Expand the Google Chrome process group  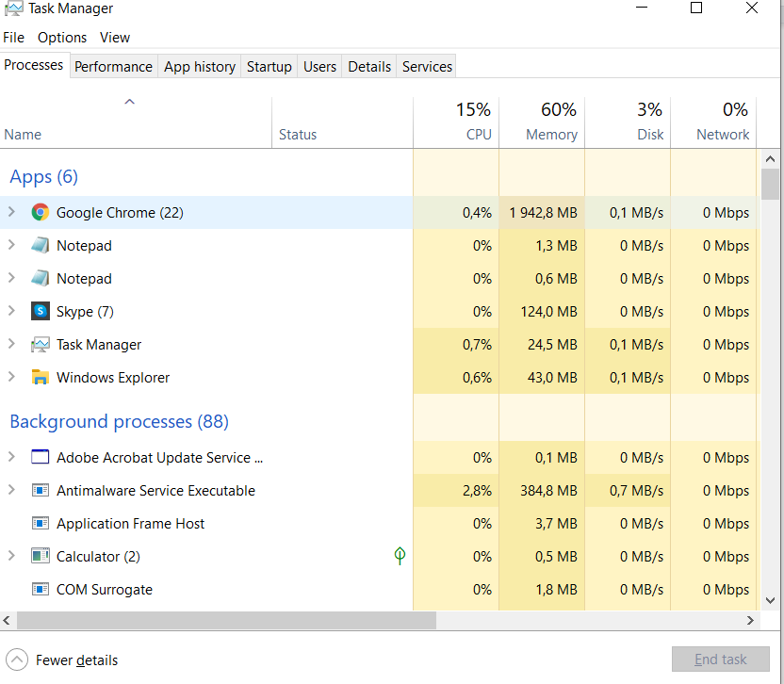tap(11, 212)
